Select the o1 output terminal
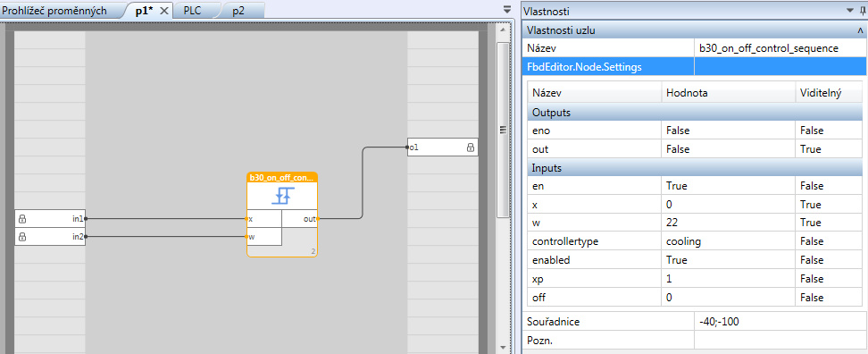 pyautogui.click(x=442, y=147)
